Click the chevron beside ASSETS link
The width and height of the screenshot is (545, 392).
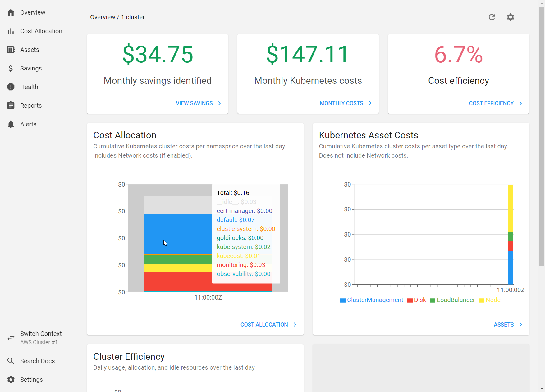pyautogui.click(x=521, y=325)
